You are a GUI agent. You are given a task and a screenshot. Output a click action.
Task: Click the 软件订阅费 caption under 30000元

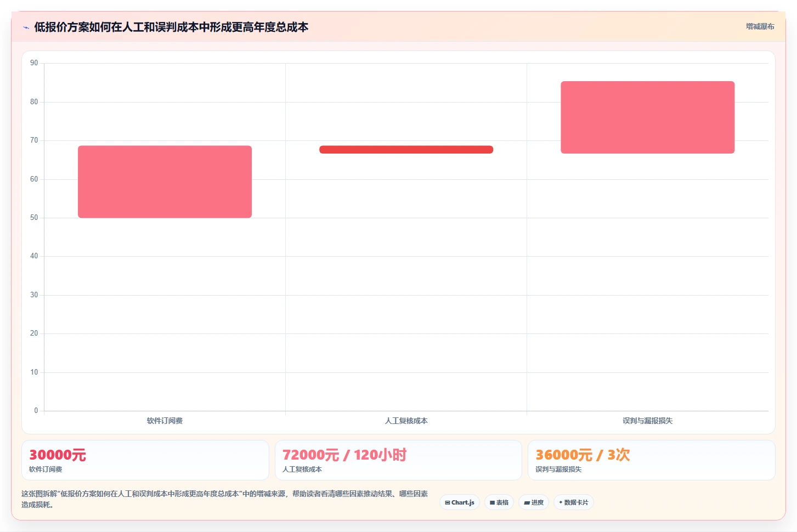click(46, 469)
